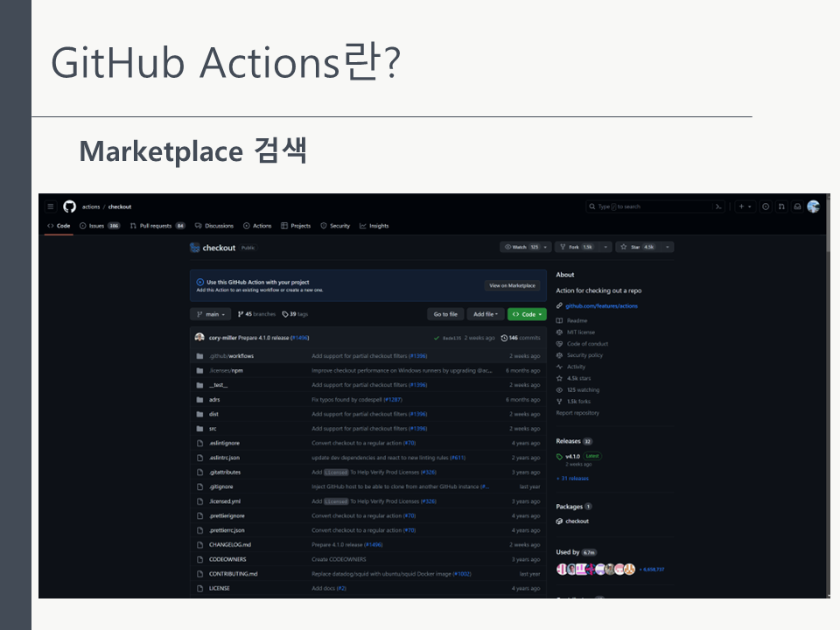Switch to the Security tab
The image size is (840, 630).
click(x=335, y=226)
